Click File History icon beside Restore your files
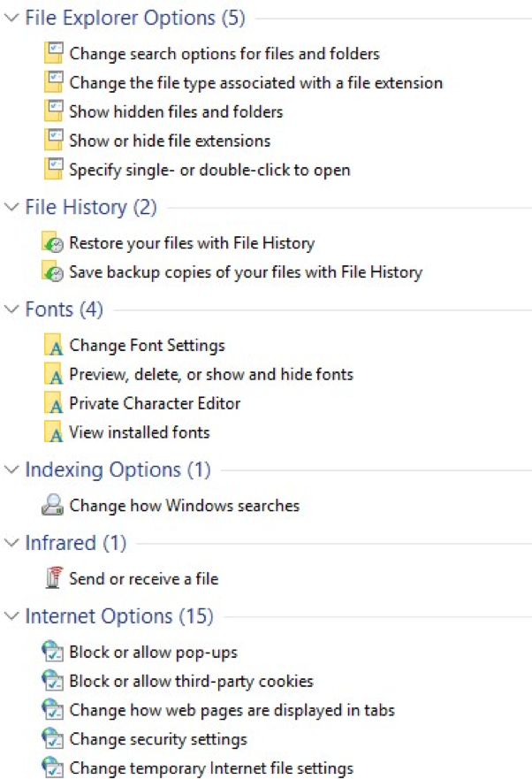532x779 pixels. pos(53,243)
